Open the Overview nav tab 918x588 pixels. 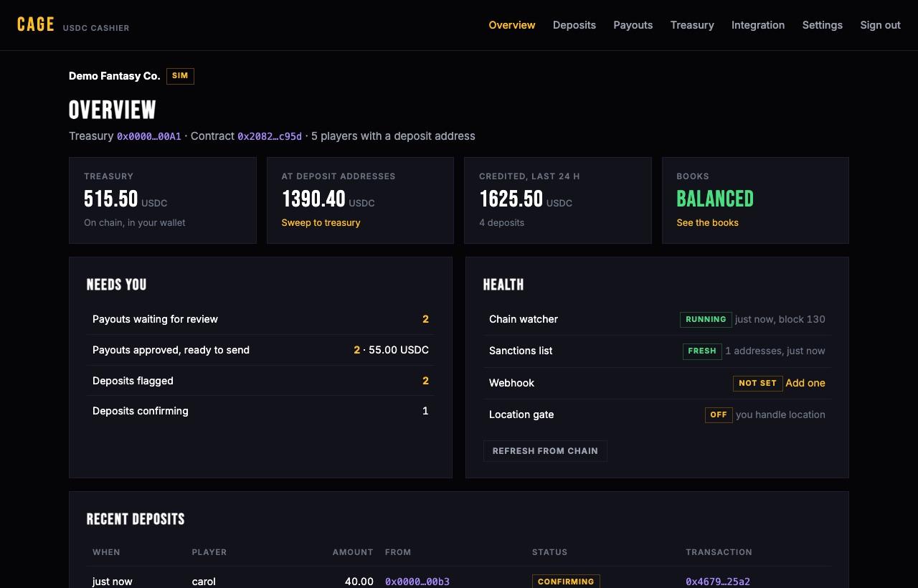click(x=512, y=25)
